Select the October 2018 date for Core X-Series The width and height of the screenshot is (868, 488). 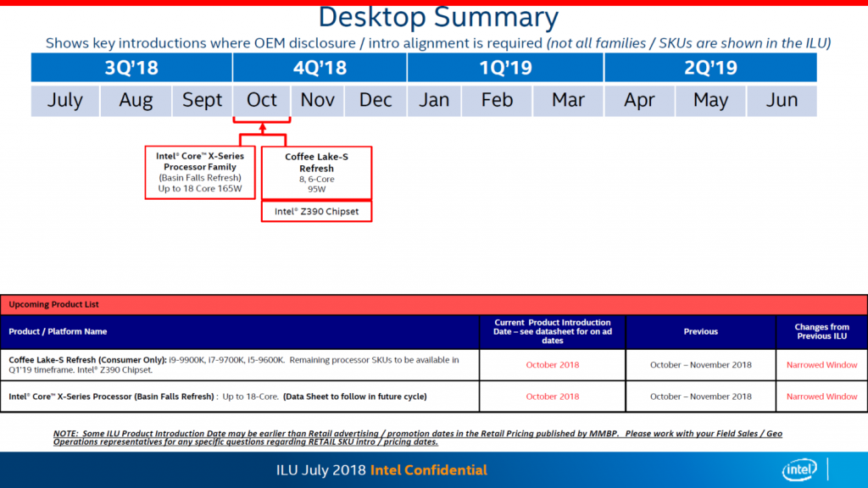point(552,396)
